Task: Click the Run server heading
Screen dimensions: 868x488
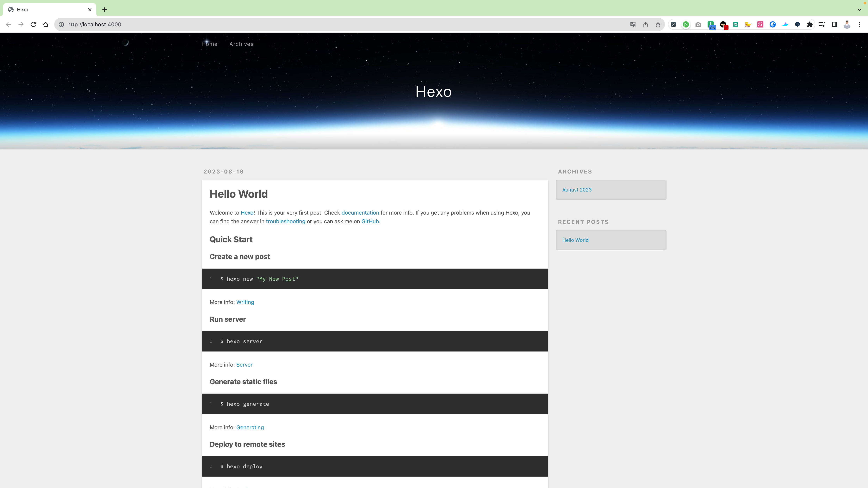Action: click(x=228, y=319)
